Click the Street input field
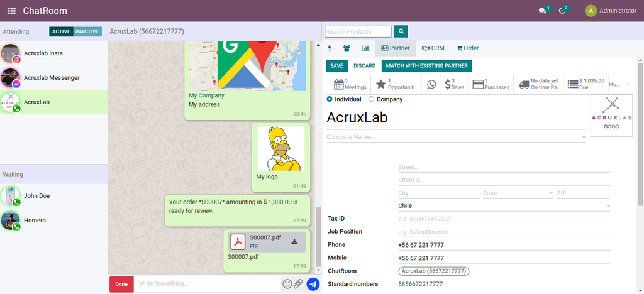644x294 pixels. click(504, 167)
